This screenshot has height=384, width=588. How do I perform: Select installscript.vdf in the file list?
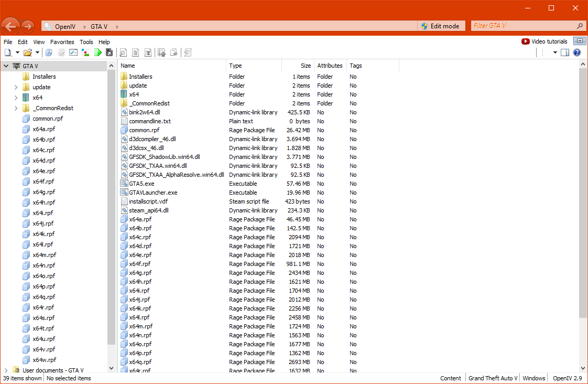tap(148, 201)
